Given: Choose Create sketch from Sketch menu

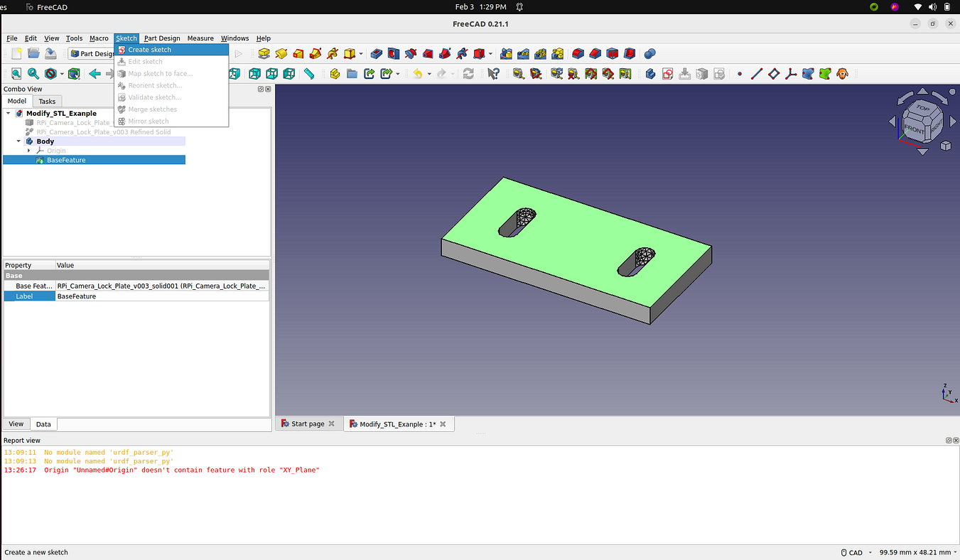Looking at the screenshot, I should pos(171,50).
